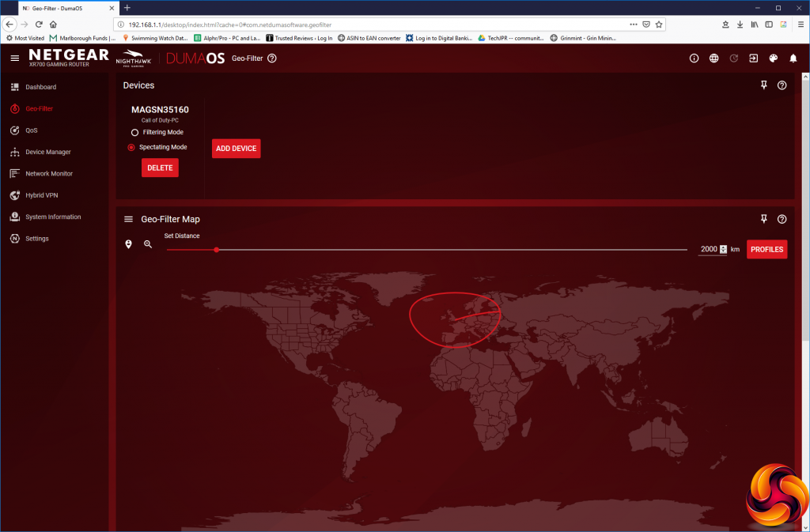
Task: Click the info icon in top bar
Action: click(x=694, y=58)
